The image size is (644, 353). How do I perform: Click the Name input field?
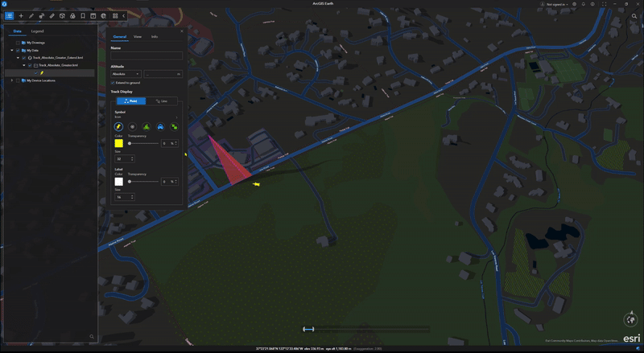147,55
